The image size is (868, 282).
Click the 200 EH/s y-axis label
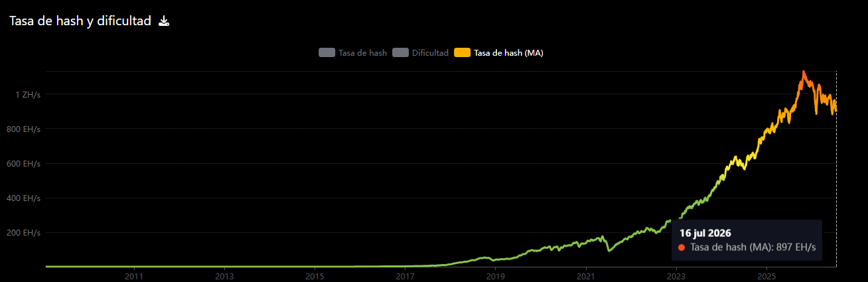(x=25, y=233)
